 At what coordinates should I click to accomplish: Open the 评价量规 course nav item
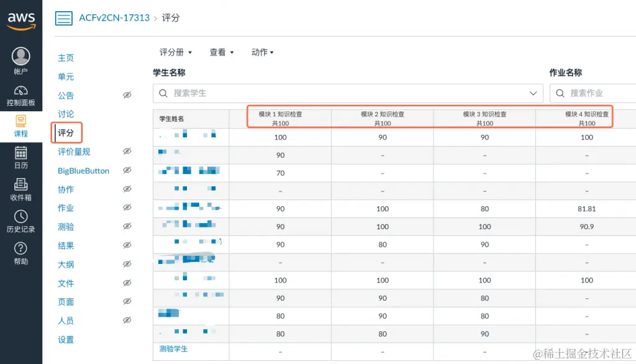coord(74,152)
